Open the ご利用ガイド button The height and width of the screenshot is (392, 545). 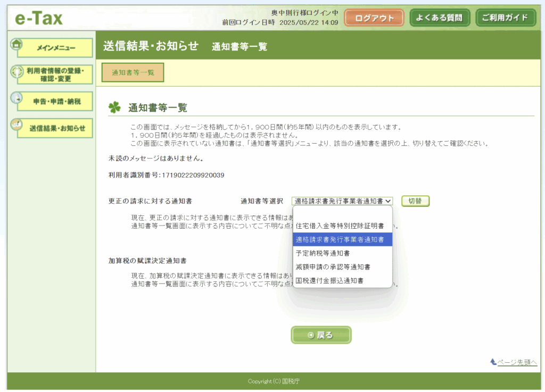(x=505, y=18)
